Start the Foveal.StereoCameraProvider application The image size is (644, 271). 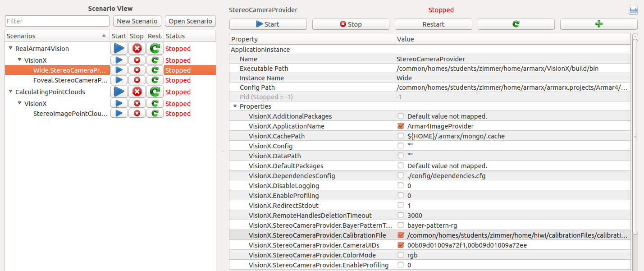(x=119, y=80)
